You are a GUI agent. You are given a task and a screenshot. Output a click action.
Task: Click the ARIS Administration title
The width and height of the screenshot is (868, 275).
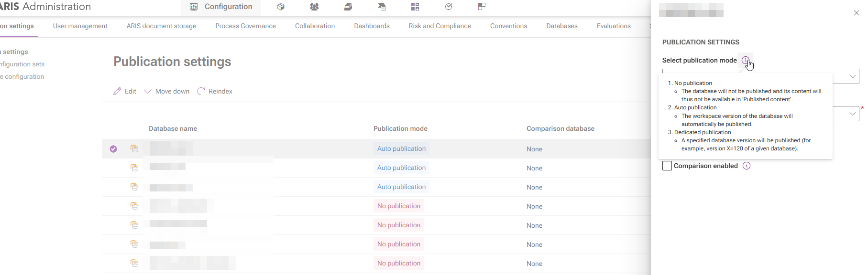click(45, 7)
